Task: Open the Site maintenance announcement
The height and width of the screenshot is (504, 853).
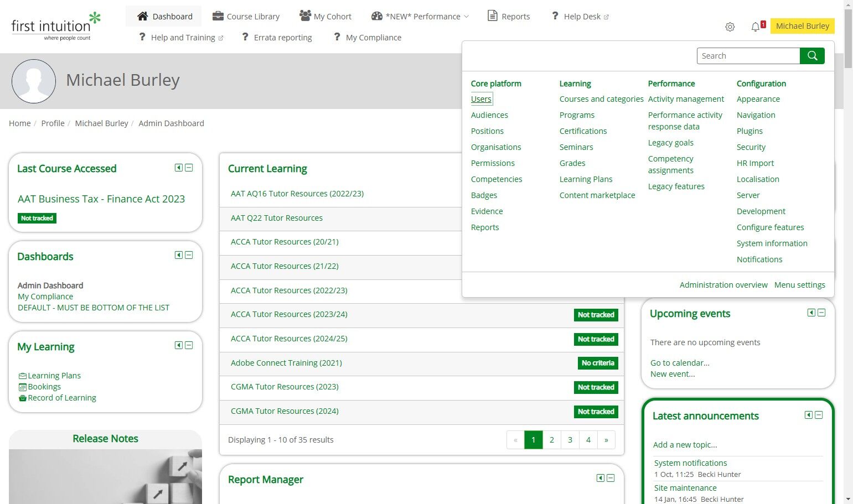Action: (685, 488)
